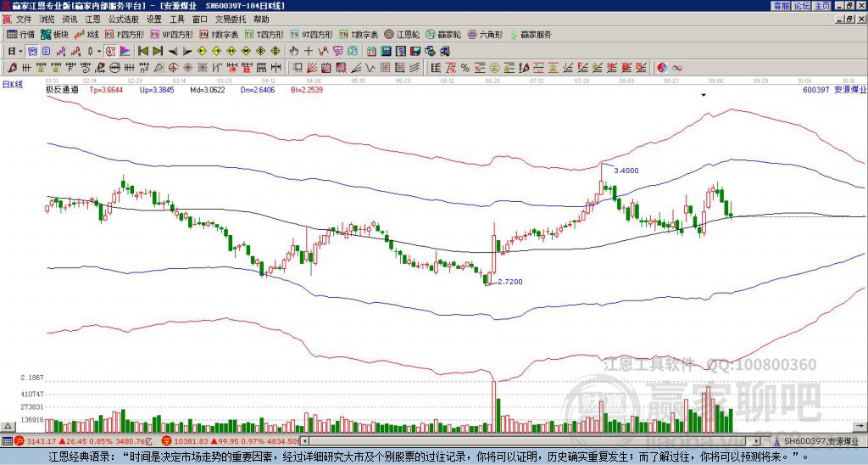Select the red target circle tool

tap(173, 68)
